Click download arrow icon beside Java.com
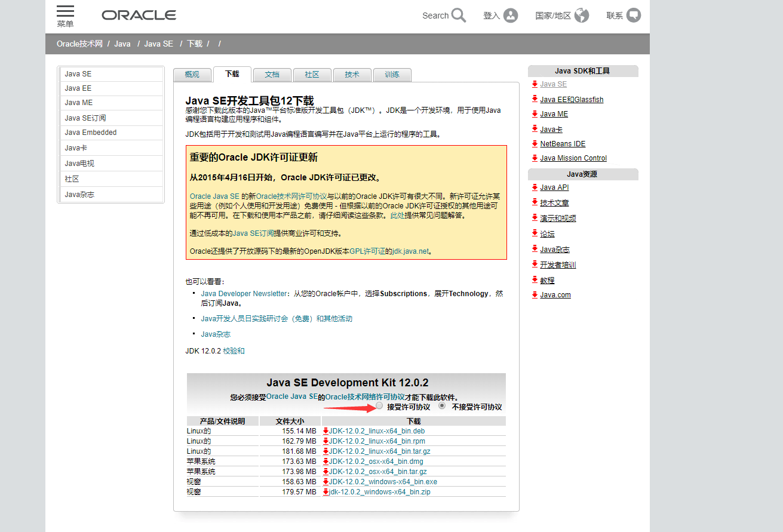 [x=535, y=294]
